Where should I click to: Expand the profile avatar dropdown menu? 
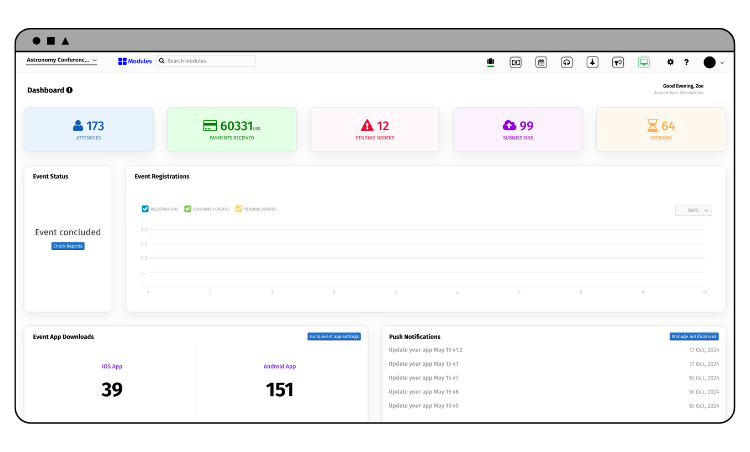(714, 62)
